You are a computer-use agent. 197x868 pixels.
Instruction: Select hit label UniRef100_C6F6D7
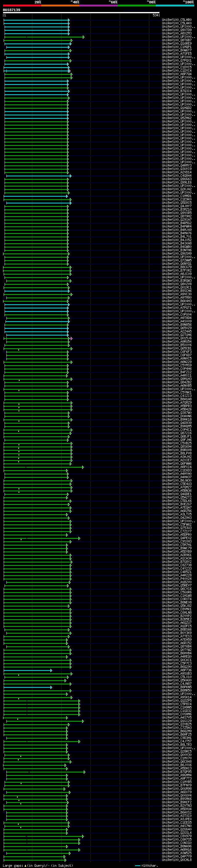point(177,355)
